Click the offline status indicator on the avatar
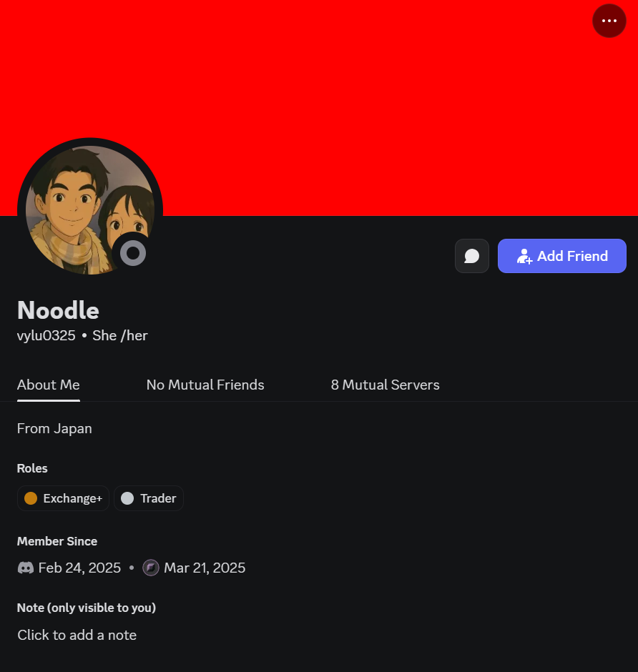The width and height of the screenshot is (638, 672). 133,253
